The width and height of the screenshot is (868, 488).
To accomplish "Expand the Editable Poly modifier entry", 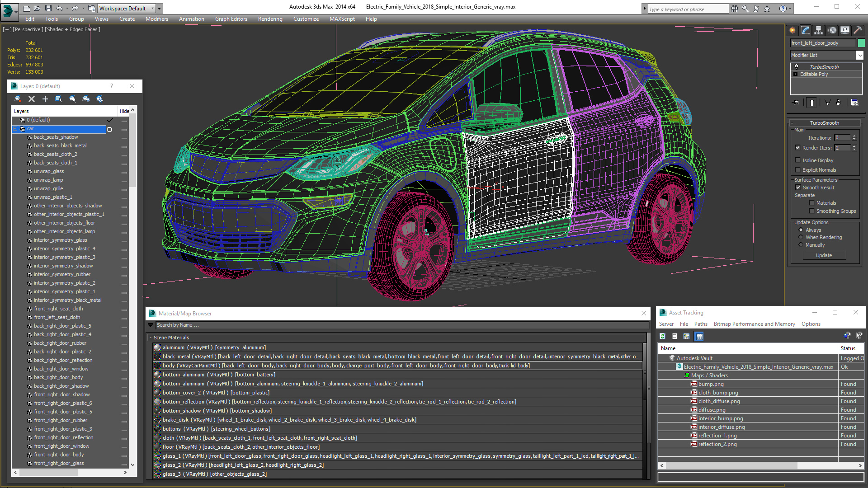I will [796, 74].
